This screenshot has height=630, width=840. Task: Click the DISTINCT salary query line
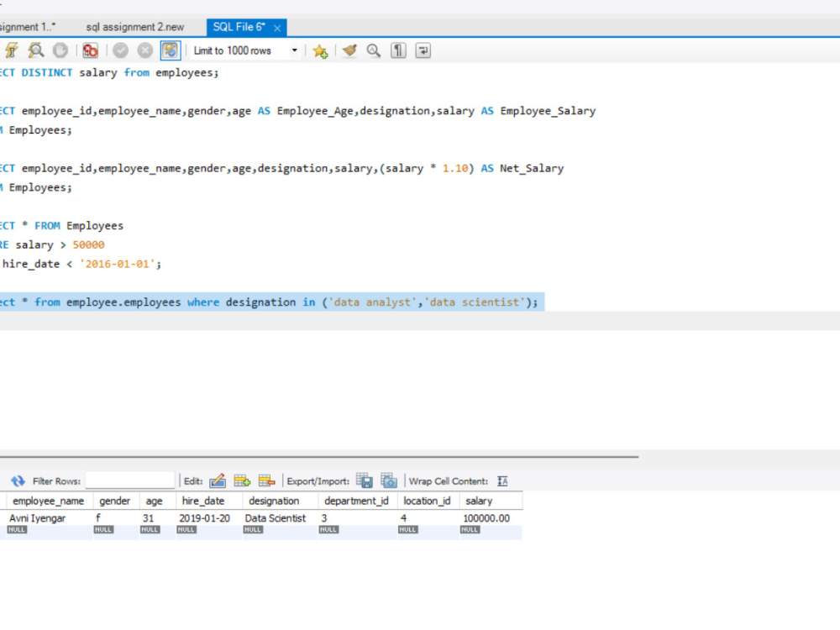click(109, 73)
